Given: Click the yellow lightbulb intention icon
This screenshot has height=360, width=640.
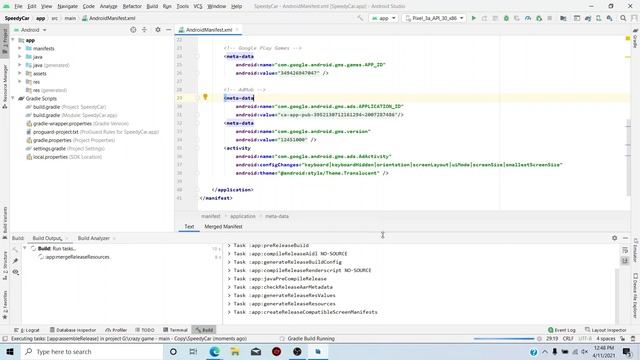Looking at the screenshot, I should tap(205, 97).
